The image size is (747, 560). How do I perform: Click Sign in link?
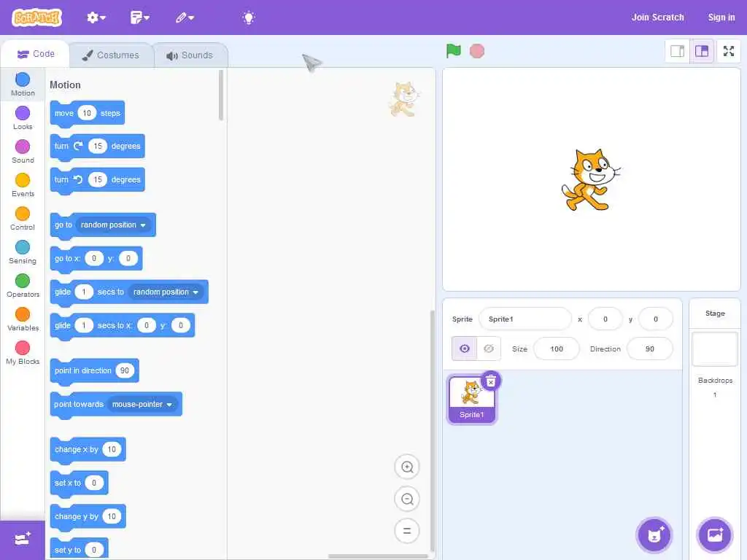point(721,17)
